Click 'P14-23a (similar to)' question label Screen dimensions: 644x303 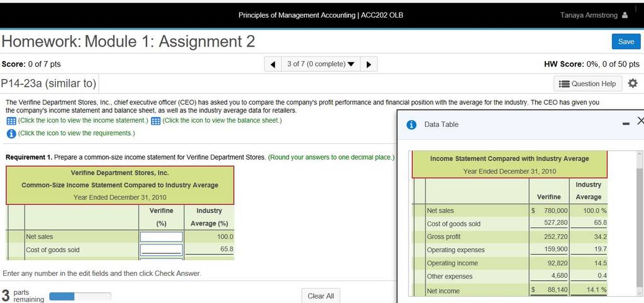(48, 84)
